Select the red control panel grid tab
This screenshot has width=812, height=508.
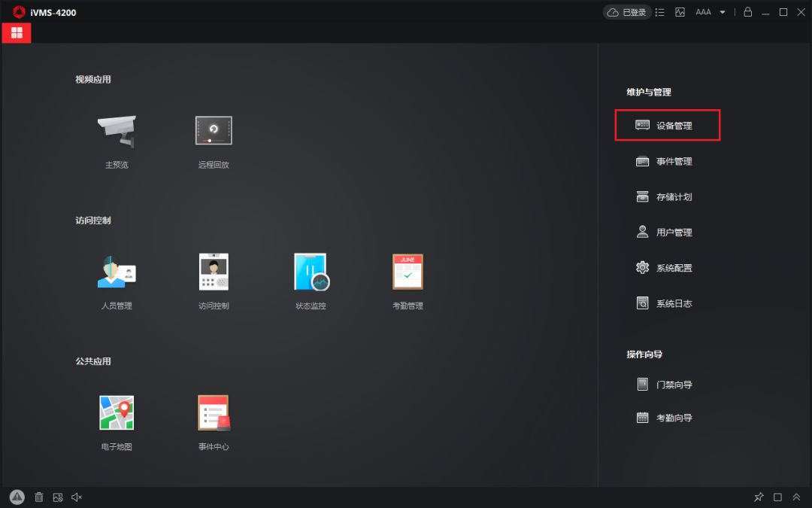[17, 32]
